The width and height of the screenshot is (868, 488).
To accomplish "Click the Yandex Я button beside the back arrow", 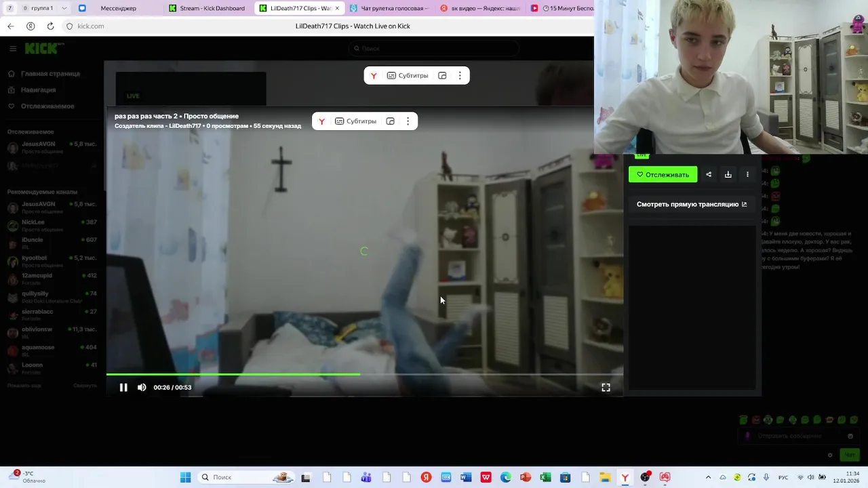I will 31,26.
